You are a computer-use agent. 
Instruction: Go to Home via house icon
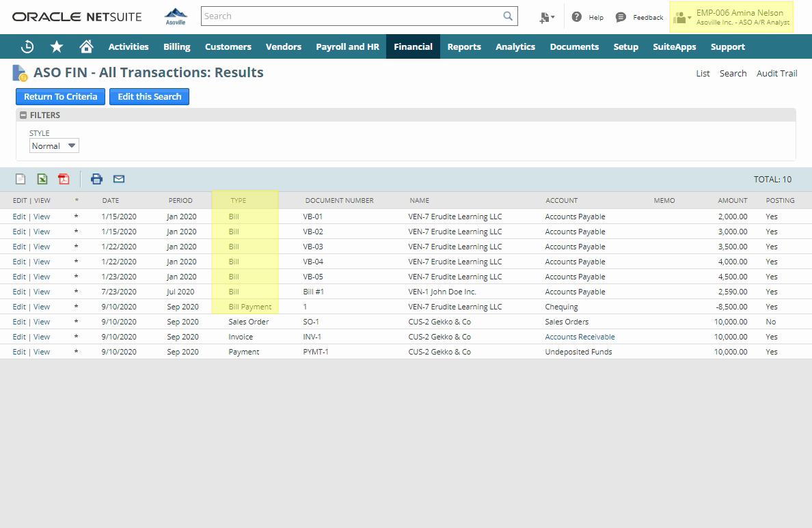click(x=86, y=46)
